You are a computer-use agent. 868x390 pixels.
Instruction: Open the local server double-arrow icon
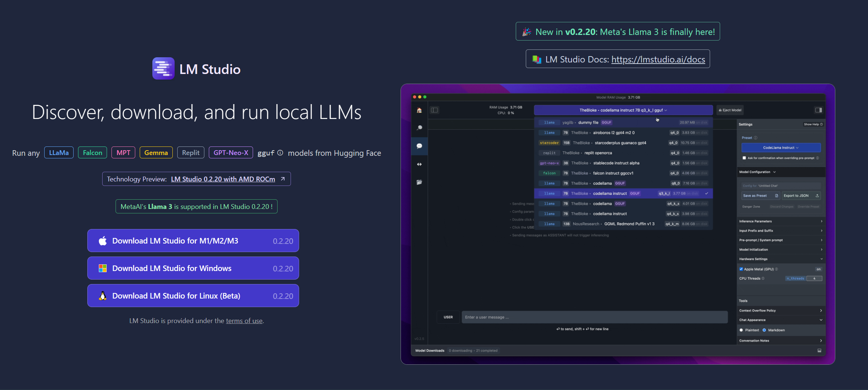pyautogui.click(x=419, y=164)
